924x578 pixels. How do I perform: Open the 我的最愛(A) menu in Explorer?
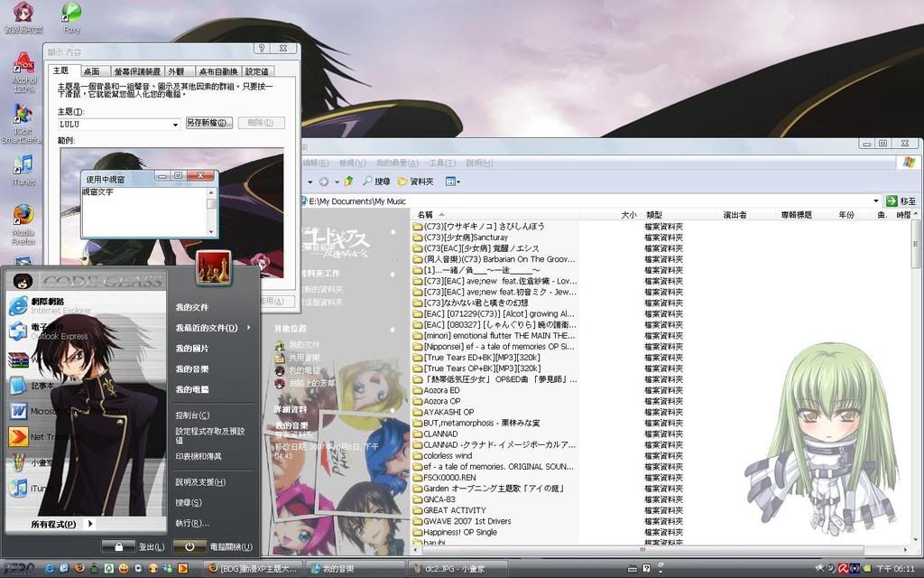tap(397, 163)
